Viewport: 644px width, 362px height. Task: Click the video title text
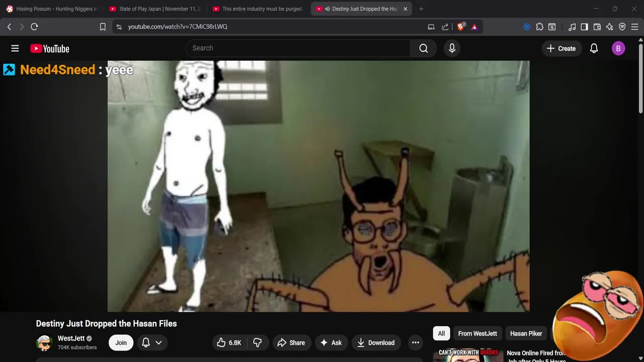coord(106,323)
